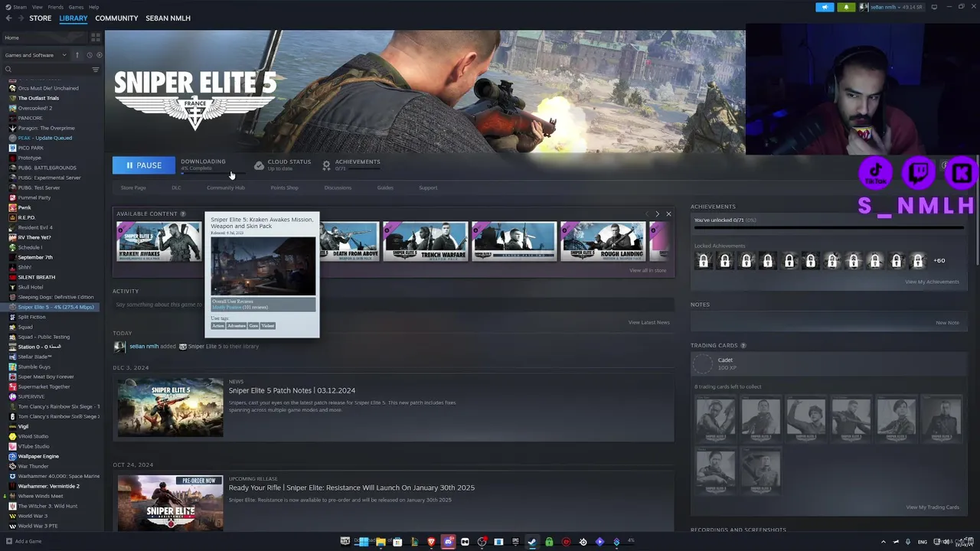Open Steam announcements megaphone button
Screen dimensions: 980x551
(825, 7)
